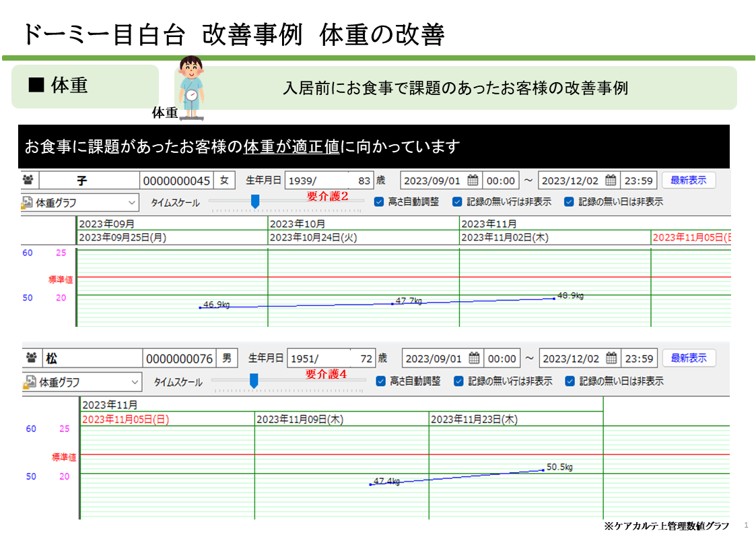756x535 pixels.
Task: Click the red 要介護4 label
Action: (326, 374)
